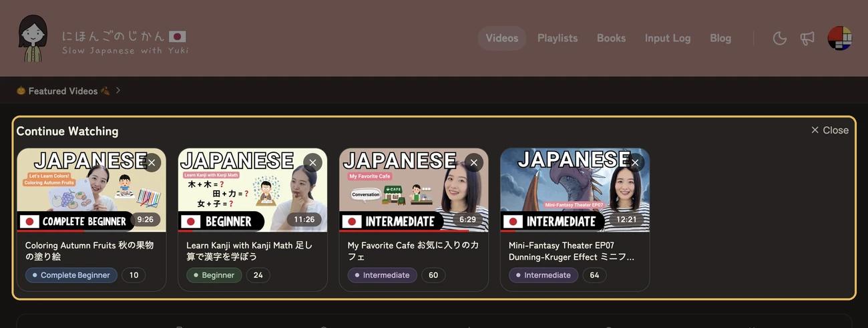Open the Featured Videos link
This screenshot has height=328, width=868.
point(63,91)
